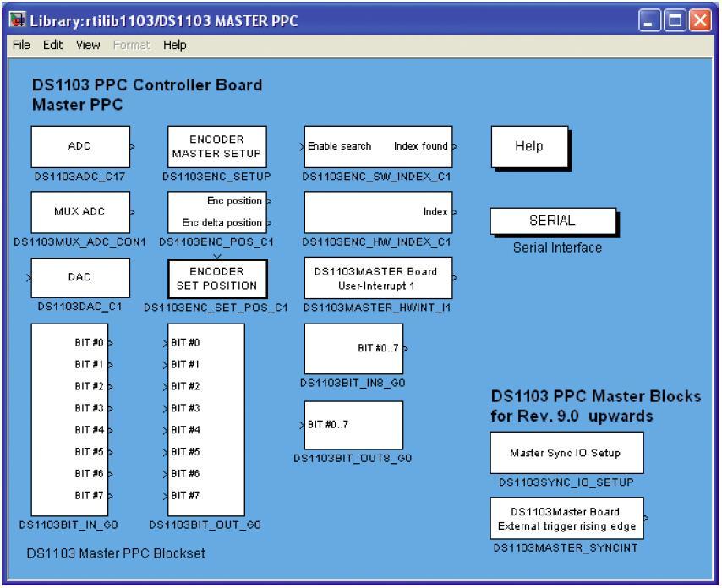Select the DS1103BIT_OUT_G0 bit output block
This screenshot has width=722, height=588.
(x=206, y=420)
